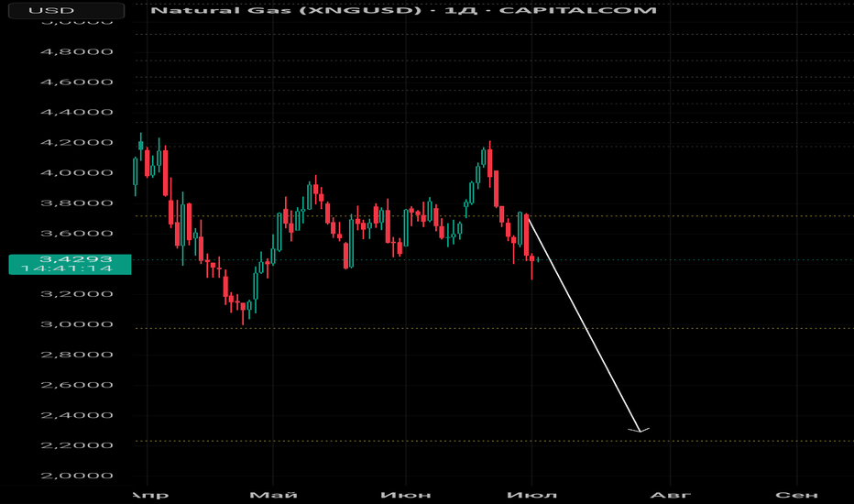The image size is (854, 504).
Task: Open the USD currency selector
Action: tap(66, 10)
